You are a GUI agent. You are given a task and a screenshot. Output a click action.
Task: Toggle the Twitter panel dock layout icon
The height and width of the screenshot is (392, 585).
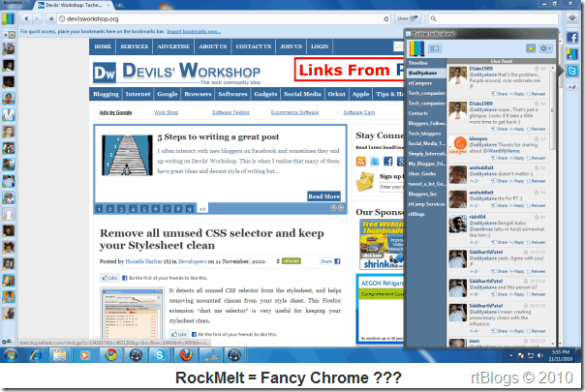tap(435, 48)
